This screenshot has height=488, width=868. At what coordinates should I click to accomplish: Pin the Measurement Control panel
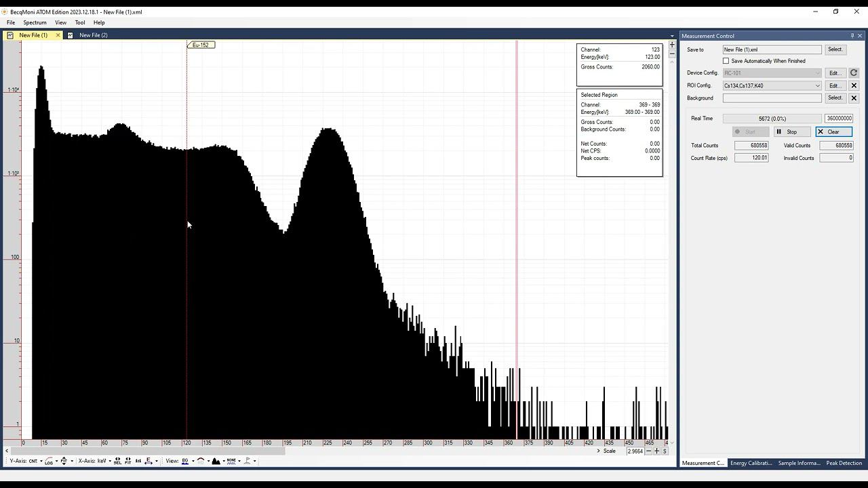[852, 36]
